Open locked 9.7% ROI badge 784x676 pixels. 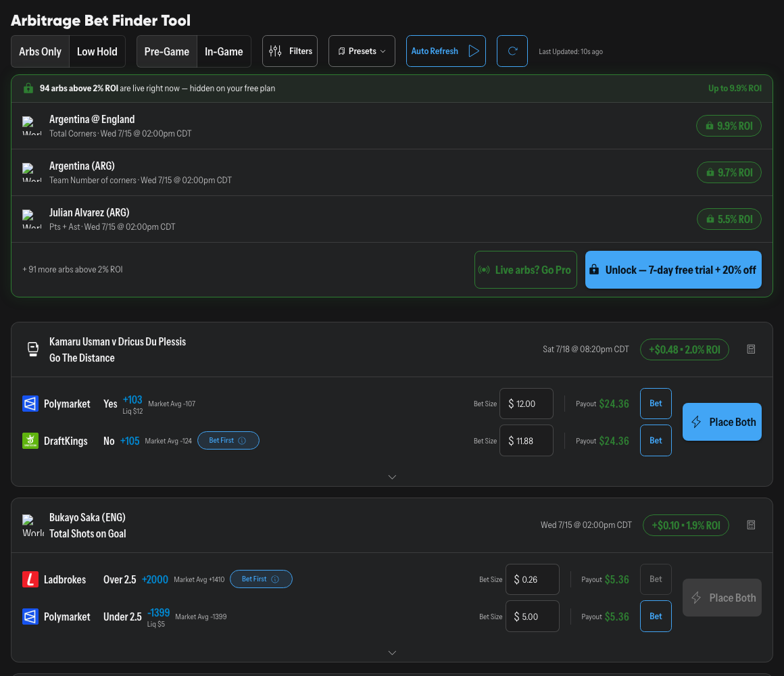tap(729, 172)
